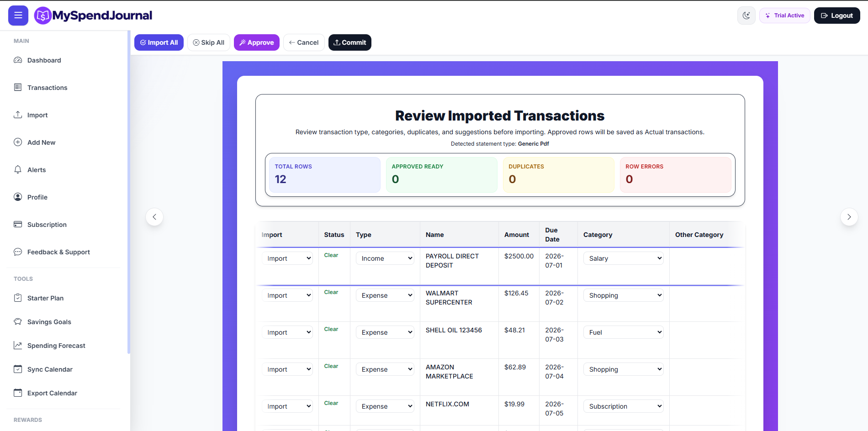Click the next arrow chevron

(x=849, y=217)
